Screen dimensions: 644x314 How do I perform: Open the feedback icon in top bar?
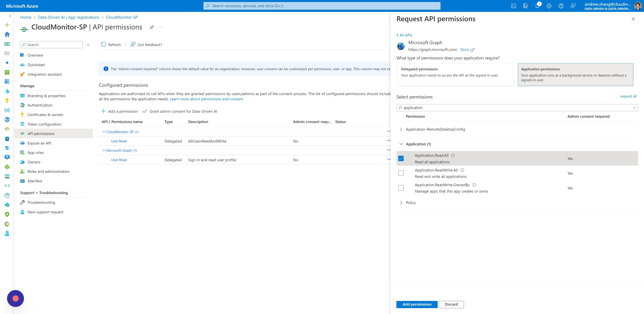573,6
